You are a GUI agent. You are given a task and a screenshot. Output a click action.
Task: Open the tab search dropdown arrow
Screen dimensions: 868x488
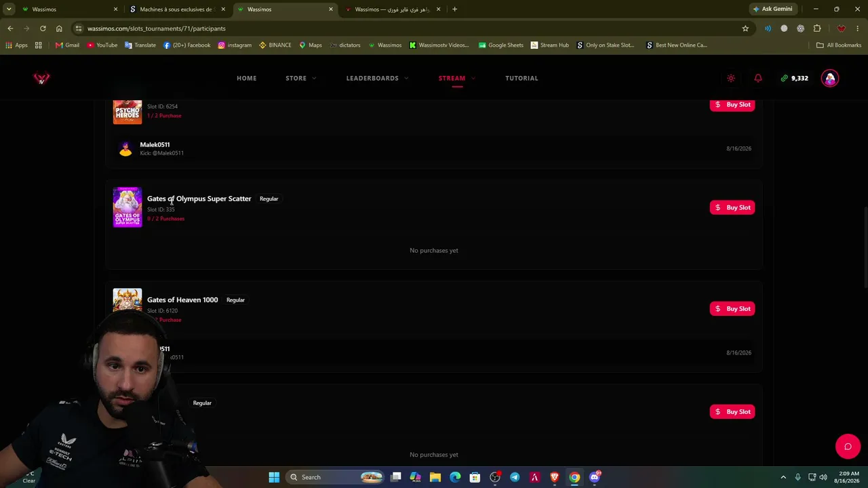(9, 9)
